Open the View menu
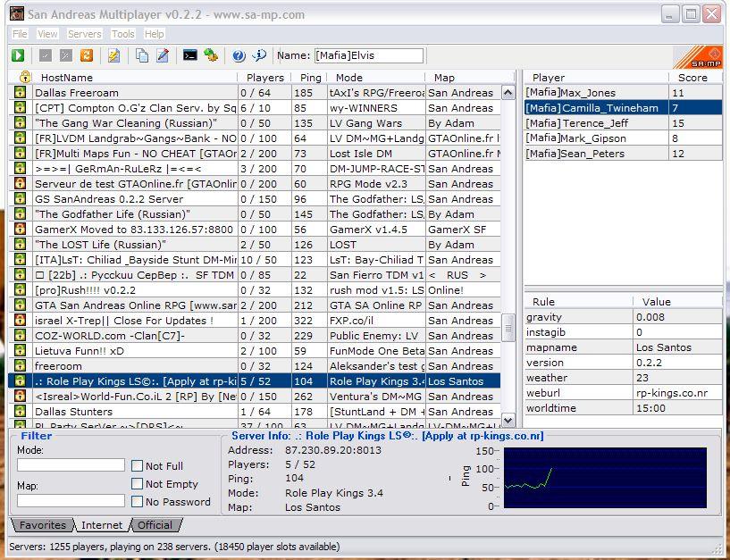 [47, 34]
